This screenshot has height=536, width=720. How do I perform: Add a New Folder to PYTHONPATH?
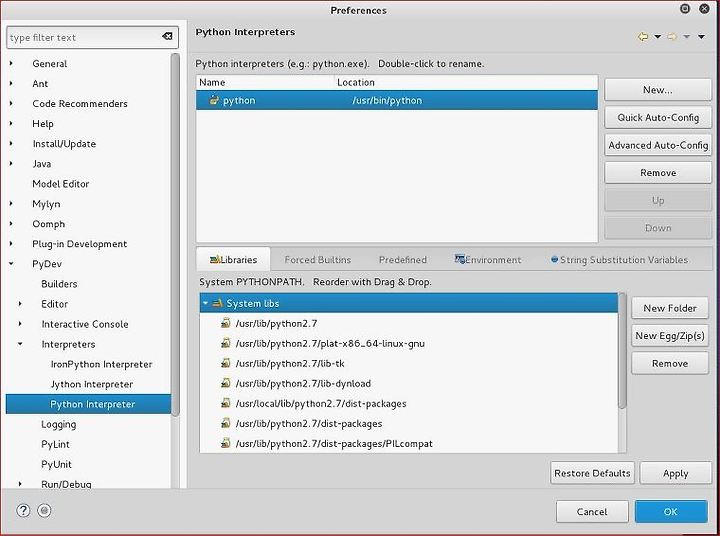(669, 308)
